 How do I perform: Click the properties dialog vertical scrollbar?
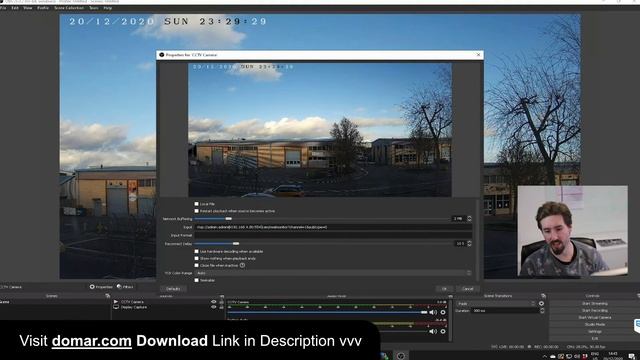(x=478, y=241)
